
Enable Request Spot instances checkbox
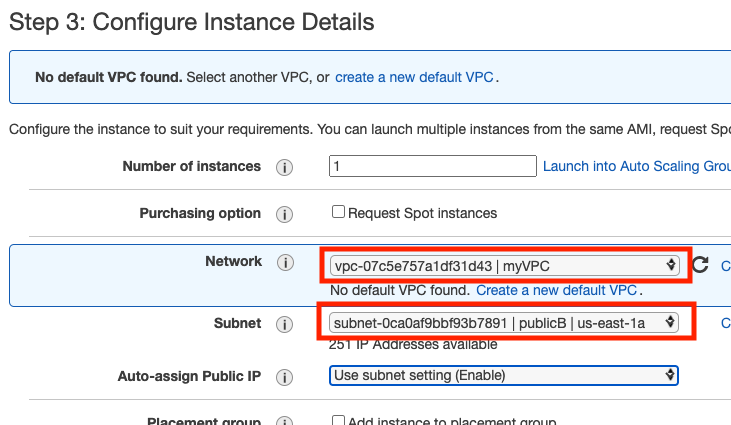(339, 212)
